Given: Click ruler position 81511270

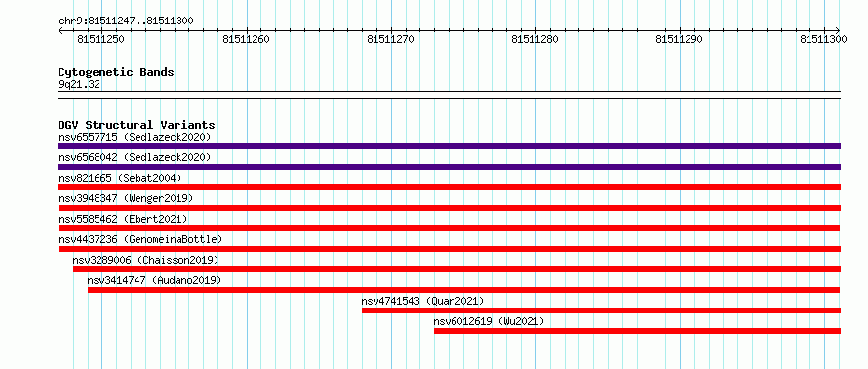Looking at the screenshot, I should click(391, 39).
